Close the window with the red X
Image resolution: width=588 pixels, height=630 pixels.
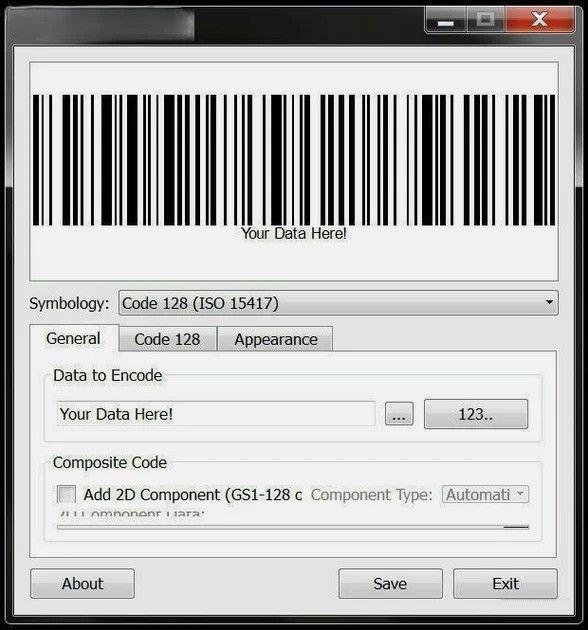(x=539, y=19)
